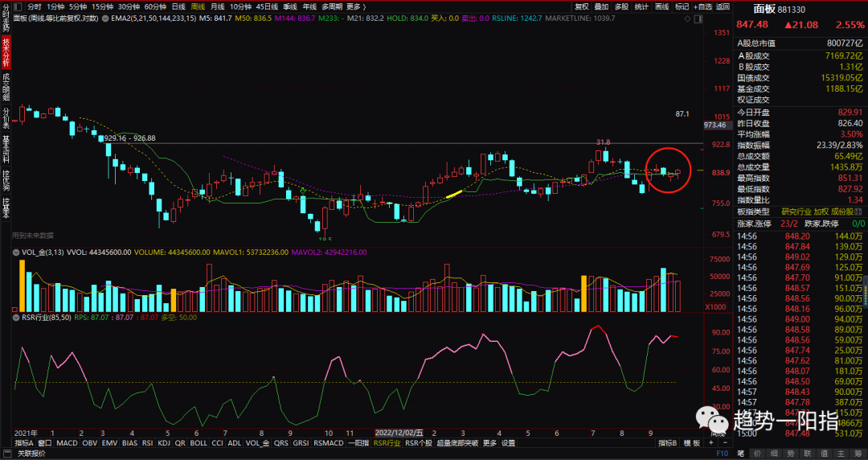Select the 周线 weekly chart
Image resolution: width=868 pixels, height=460 pixels.
[199, 6]
